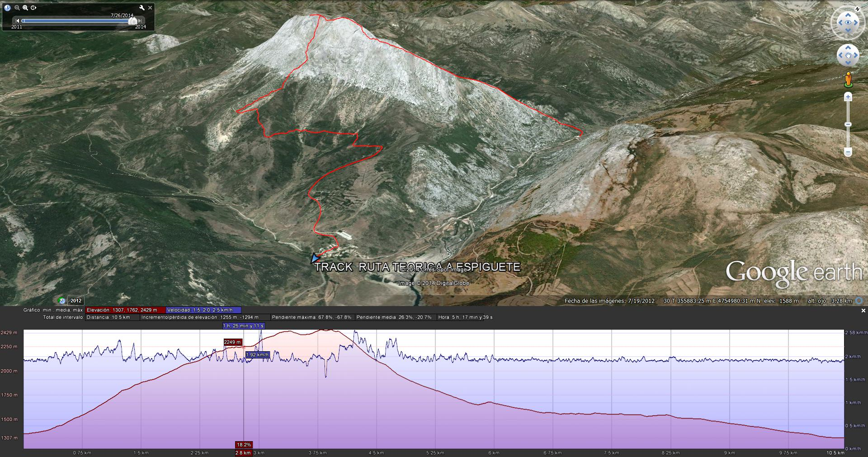
Task: Close the elevation profile panel
Action: pyautogui.click(x=863, y=311)
